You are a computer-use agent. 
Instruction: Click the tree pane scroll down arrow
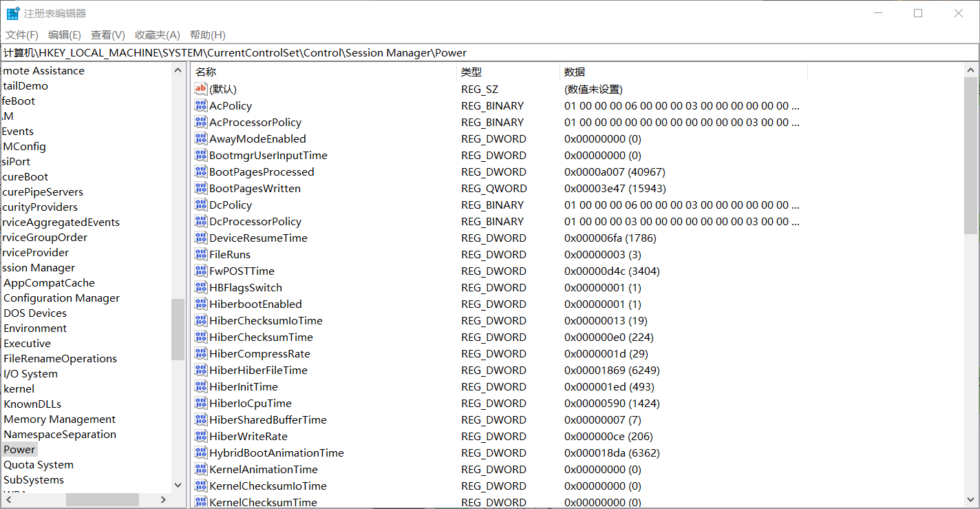(x=178, y=486)
